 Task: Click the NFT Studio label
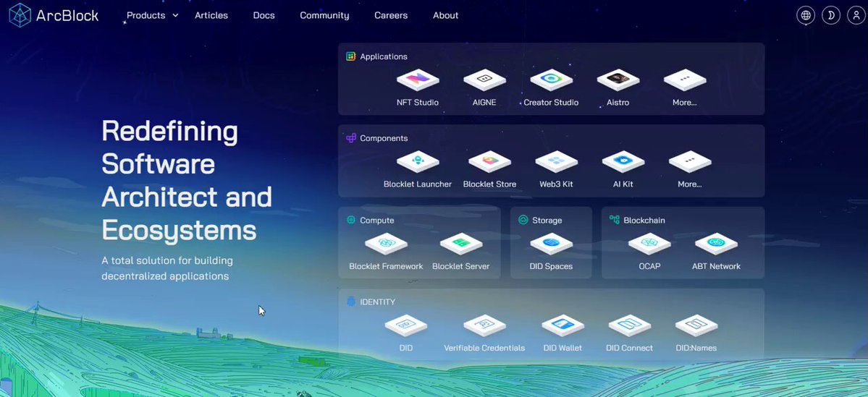click(418, 102)
